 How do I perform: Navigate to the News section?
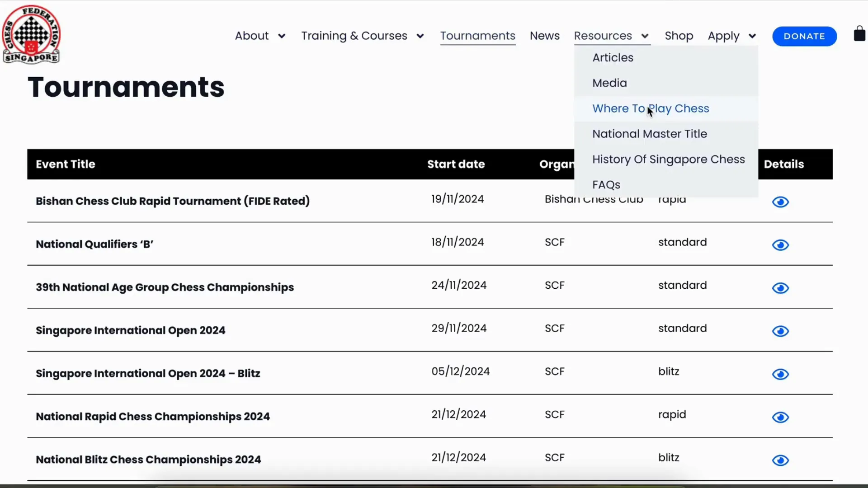(x=544, y=36)
